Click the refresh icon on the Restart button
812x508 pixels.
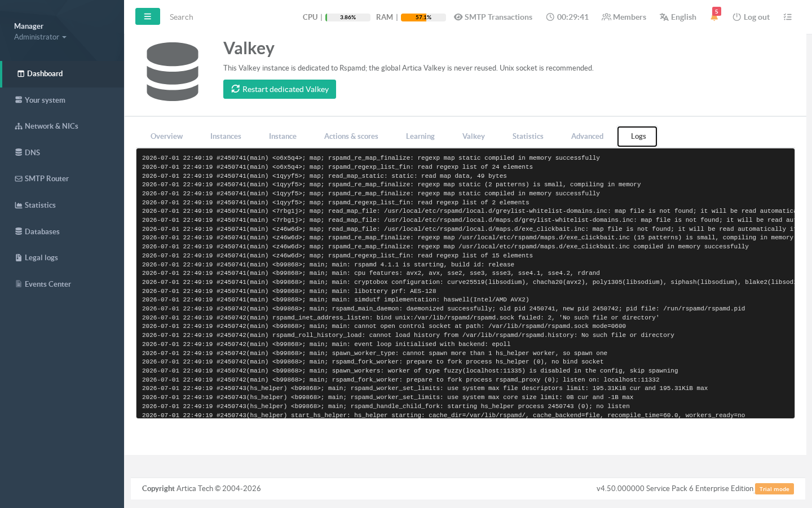pos(236,89)
